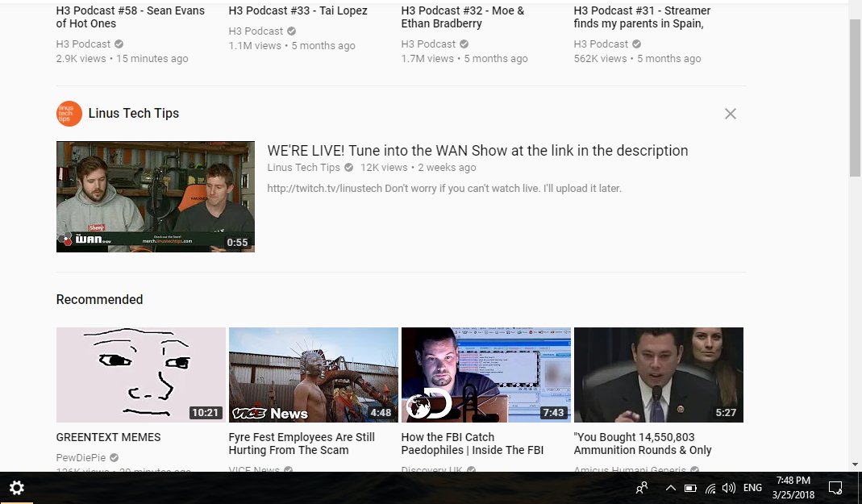Click verified badge next to PewDiePie
Image resolution: width=862 pixels, height=504 pixels.
(x=114, y=458)
